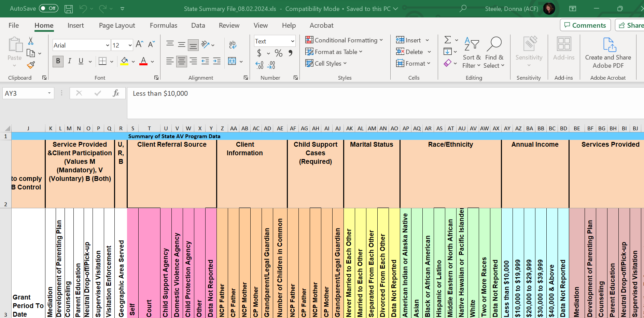Apply the yellow fill color swatch

pos(124,62)
